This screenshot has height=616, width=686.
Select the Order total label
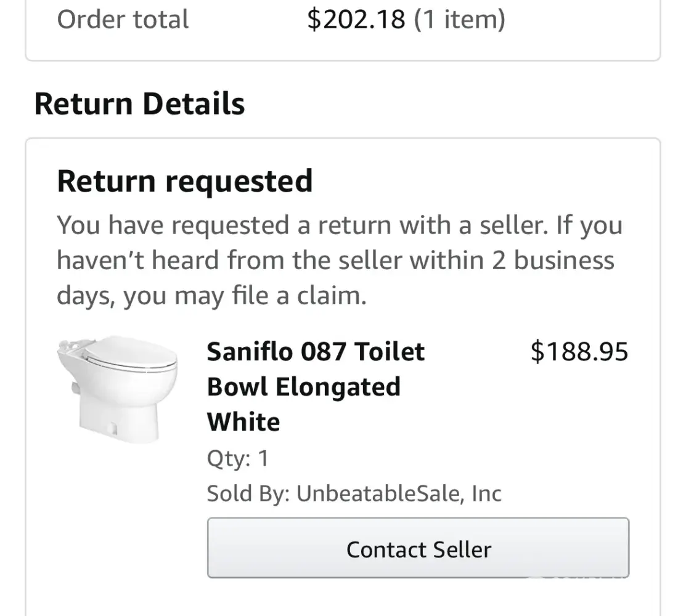pos(123,19)
